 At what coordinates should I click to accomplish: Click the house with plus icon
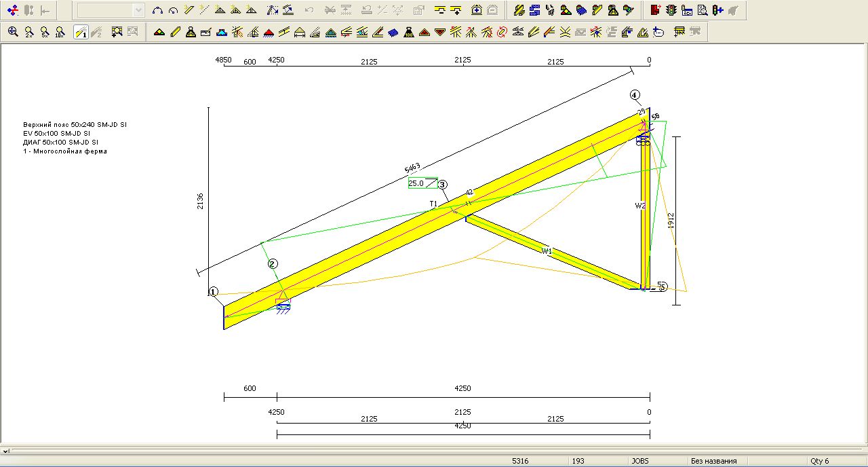click(477, 10)
